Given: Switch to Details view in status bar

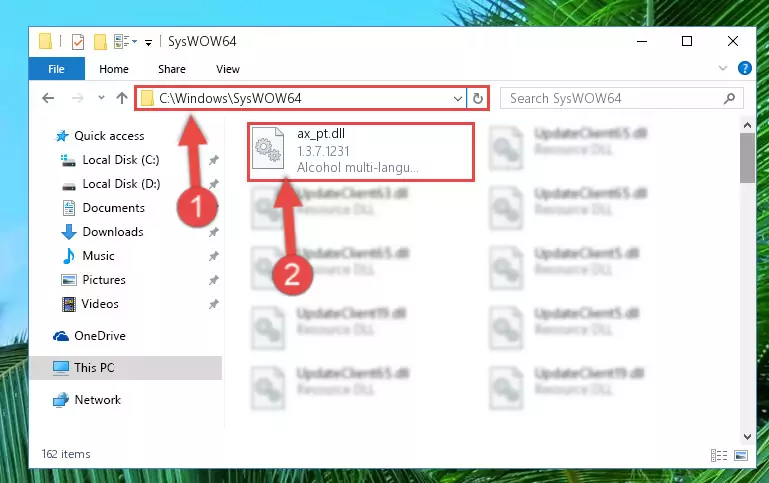Looking at the screenshot, I should click(718, 456).
